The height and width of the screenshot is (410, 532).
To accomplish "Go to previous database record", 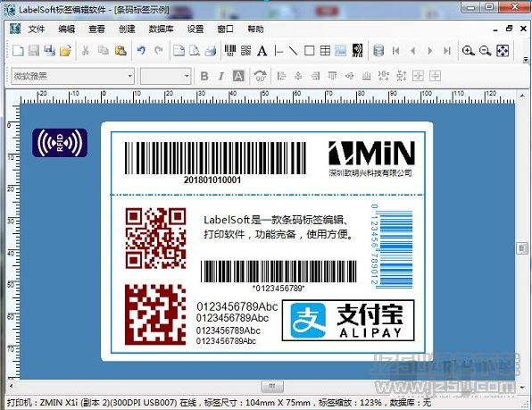I will (x=413, y=51).
